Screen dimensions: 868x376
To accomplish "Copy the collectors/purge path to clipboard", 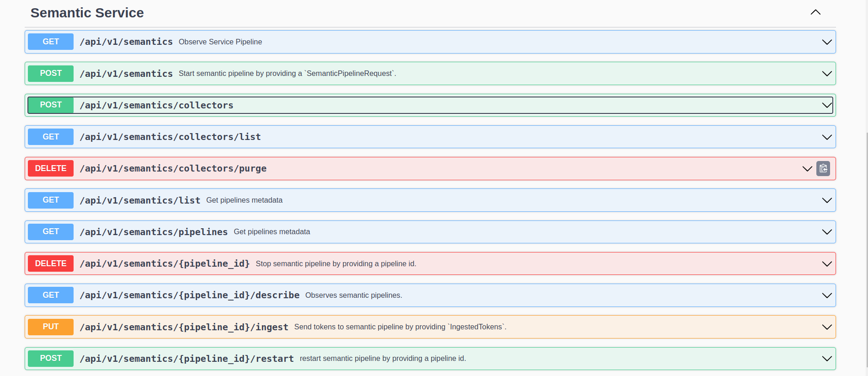I will [x=823, y=169].
